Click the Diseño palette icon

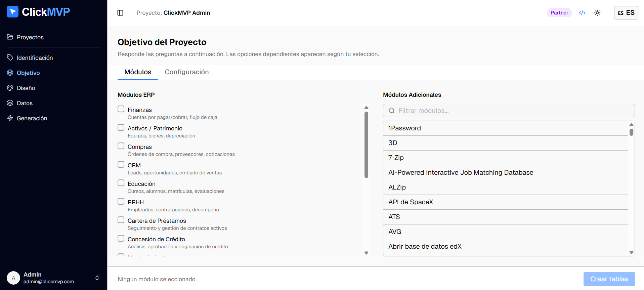[x=10, y=88]
